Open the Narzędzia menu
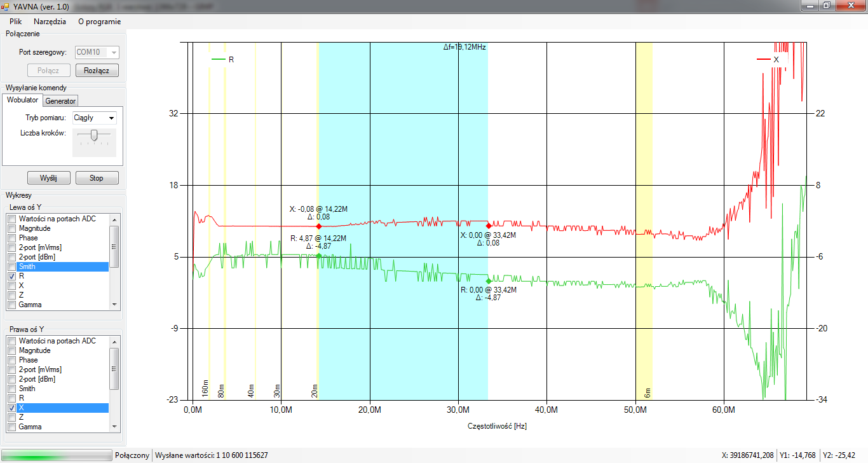The width and height of the screenshot is (868, 463). point(50,22)
